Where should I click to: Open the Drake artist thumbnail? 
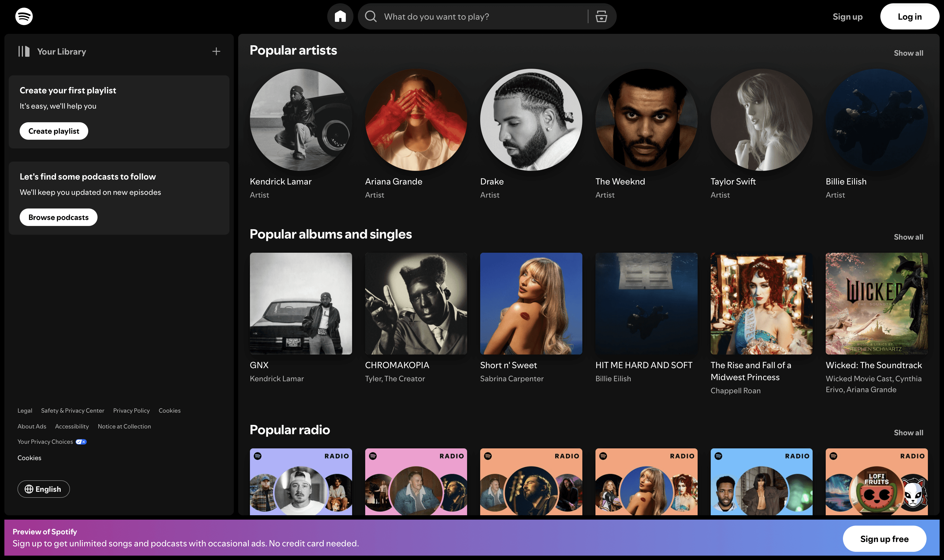tap(531, 120)
